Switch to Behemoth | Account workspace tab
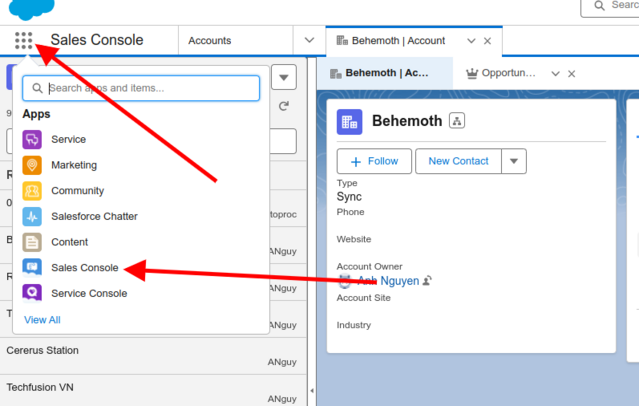Image resolution: width=639 pixels, height=406 pixels. tap(398, 41)
